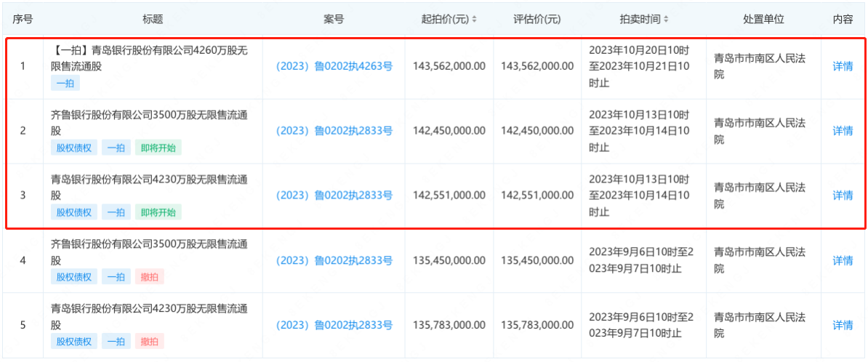868x362 pixels.
Task: Click 即将开始 tag in row 3
Action: click(158, 212)
